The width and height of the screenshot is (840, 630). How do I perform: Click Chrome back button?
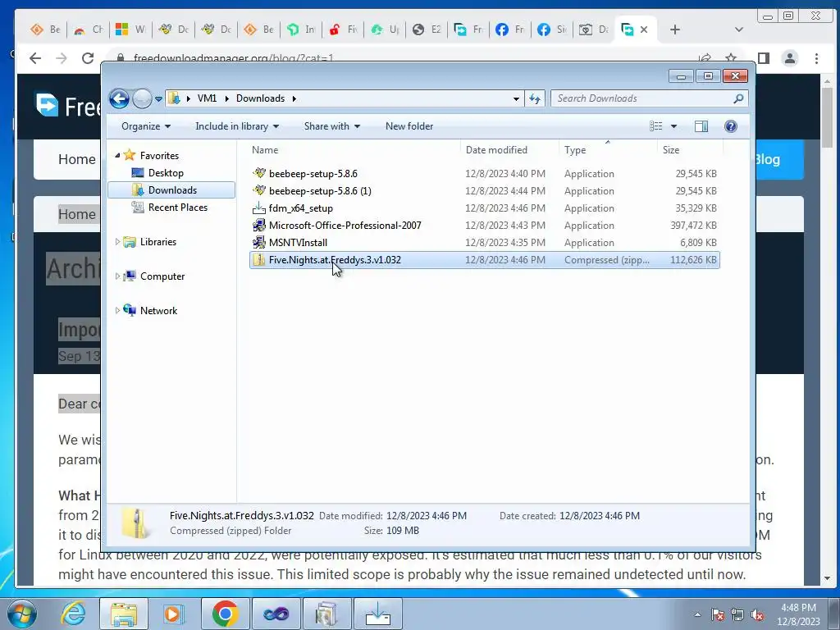pyautogui.click(x=35, y=58)
